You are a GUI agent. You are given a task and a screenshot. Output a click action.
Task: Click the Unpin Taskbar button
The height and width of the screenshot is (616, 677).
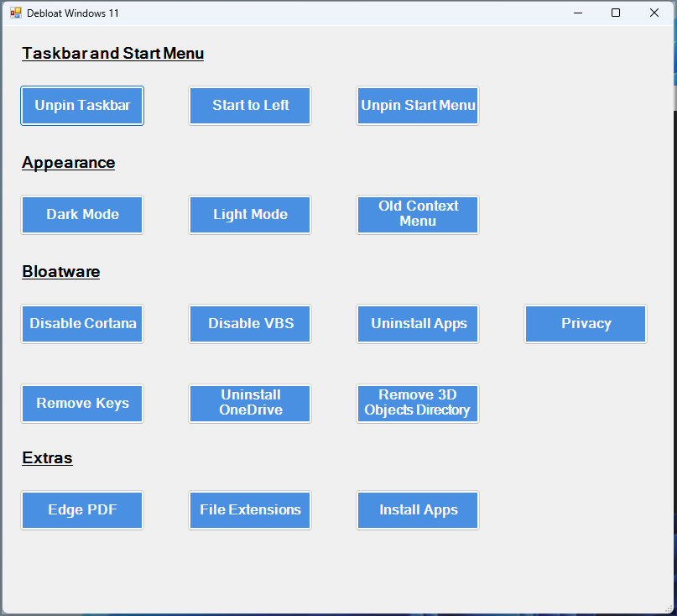[x=81, y=106]
